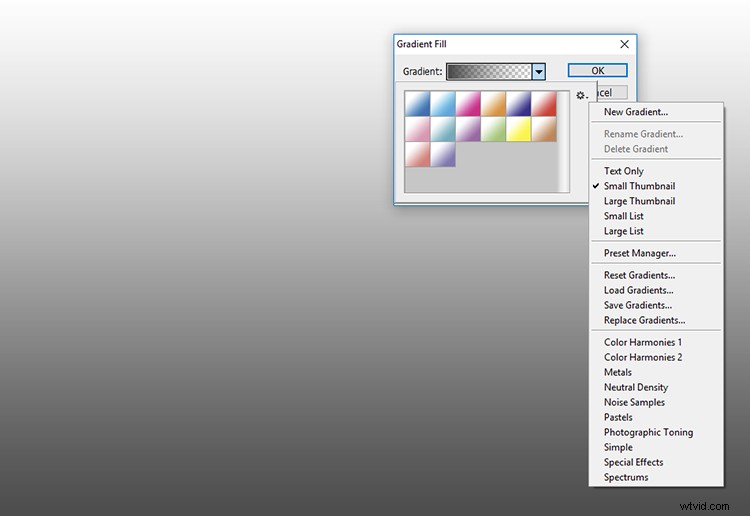Pick the pale pink gradient swatch
Screen dimensions: 750x516
tap(417, 129)
